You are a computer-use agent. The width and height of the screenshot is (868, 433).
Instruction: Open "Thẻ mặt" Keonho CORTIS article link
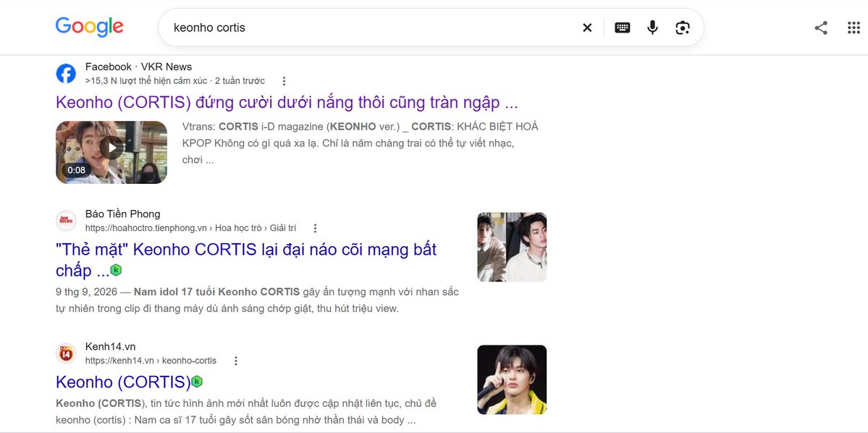pyautogui.click(x=246, y=260)
